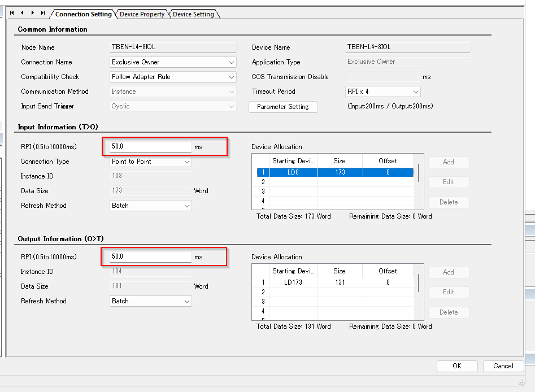The width and height of the screenshot is (535, 392).
Task: Click the Parameter Setting button
Action: 283,107
